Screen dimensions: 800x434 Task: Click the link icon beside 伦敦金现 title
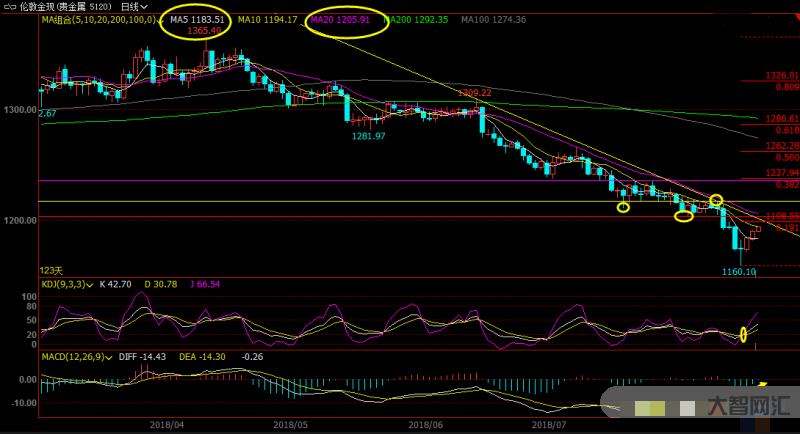point(10,6)
